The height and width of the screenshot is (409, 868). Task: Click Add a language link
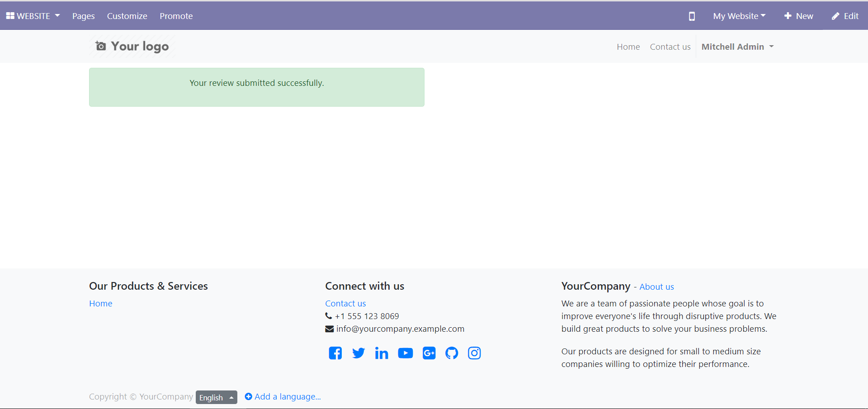tap(283, 396)
